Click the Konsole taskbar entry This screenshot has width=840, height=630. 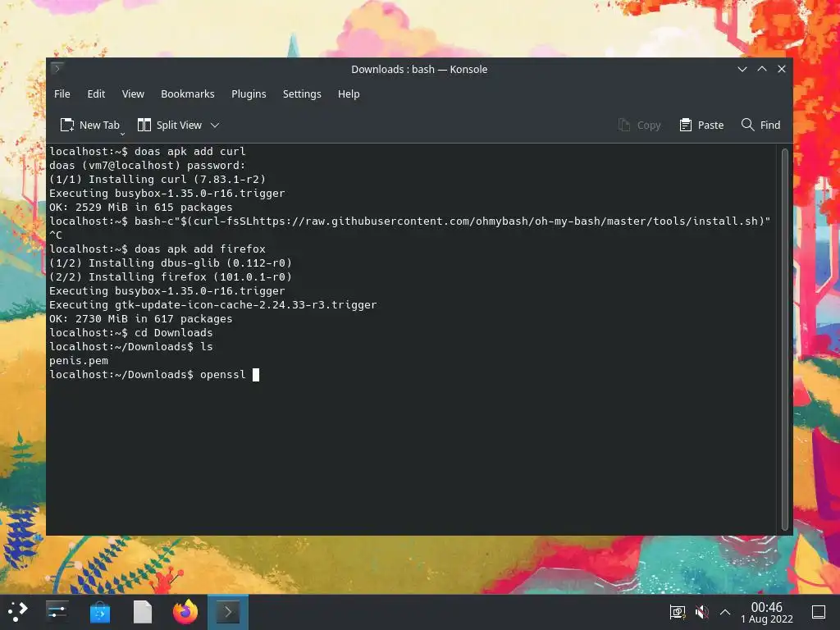pos(228,612)
